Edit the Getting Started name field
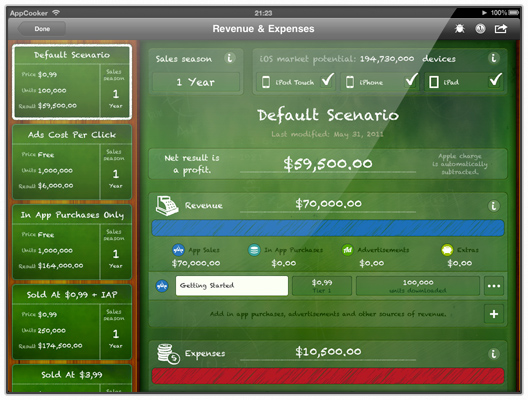The width and height of the screenshot is (528, 400). (232, 286)
